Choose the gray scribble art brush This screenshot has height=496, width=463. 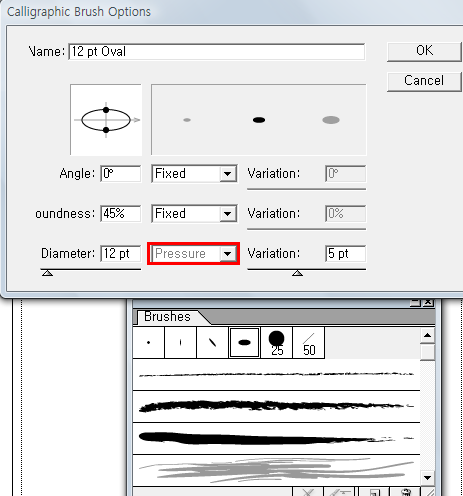point(276,470)
